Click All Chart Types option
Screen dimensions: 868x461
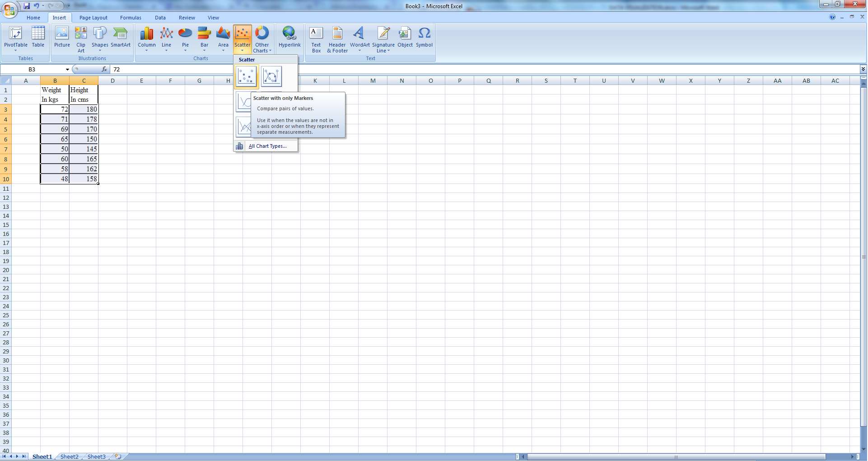point(267,146)
